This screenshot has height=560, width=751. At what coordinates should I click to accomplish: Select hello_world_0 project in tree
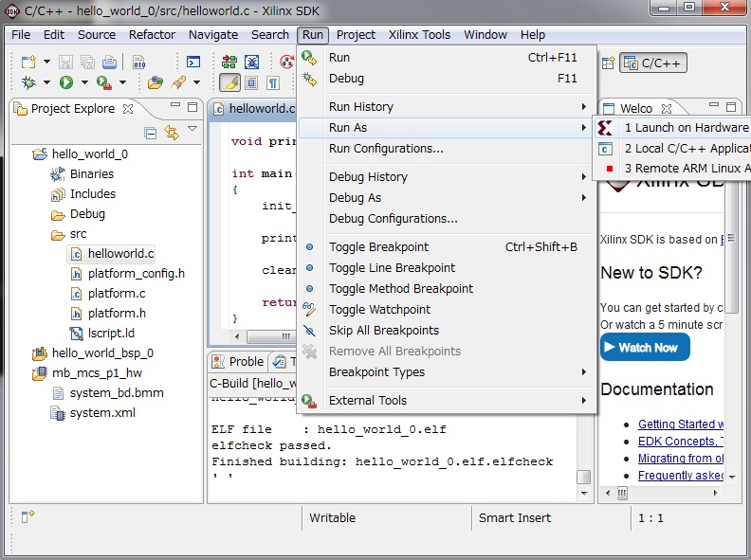pos(89,154)
